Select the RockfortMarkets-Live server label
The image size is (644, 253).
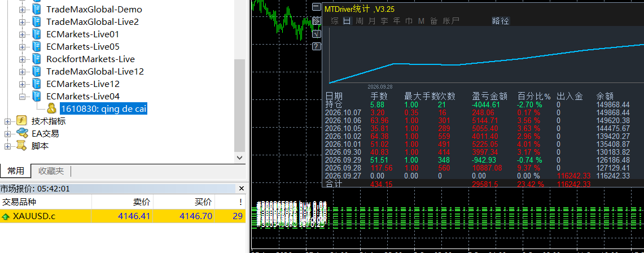90,59
